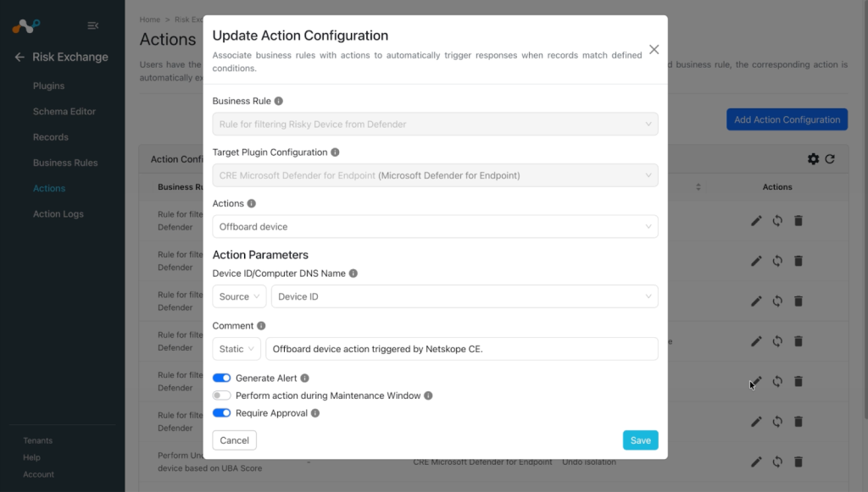Edit the third action configuration row
Screen dimensions: 868x492
pyautogui.click(x=756, y=301)
